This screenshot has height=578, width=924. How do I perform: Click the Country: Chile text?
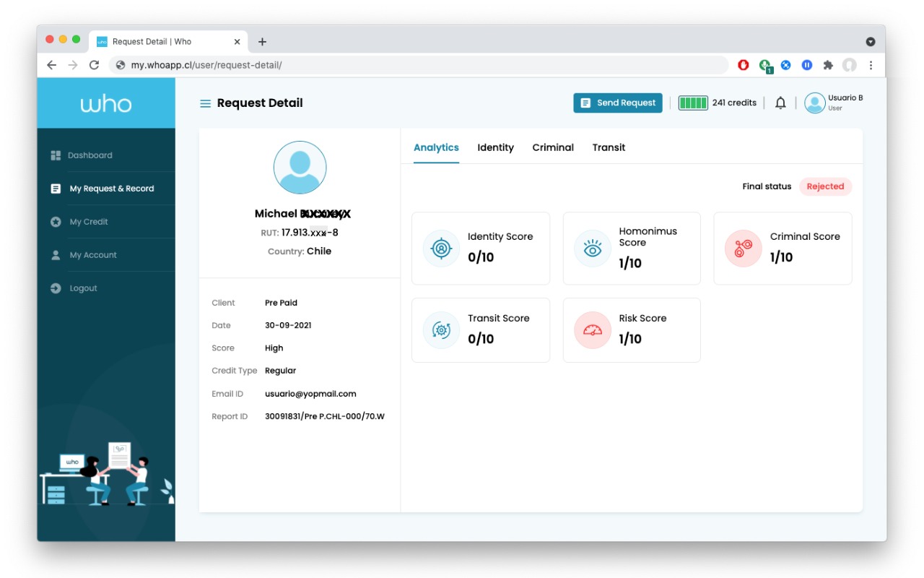click(x=300, y=251)
